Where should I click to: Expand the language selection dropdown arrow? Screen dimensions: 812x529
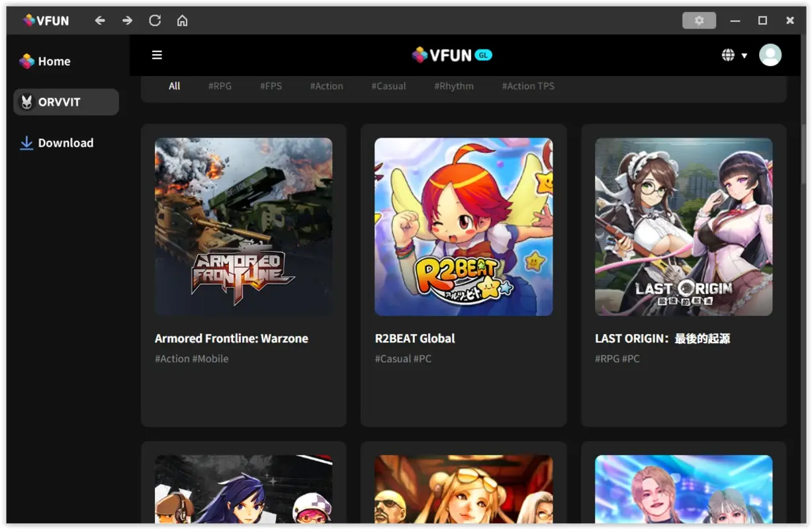click(744, 56)
